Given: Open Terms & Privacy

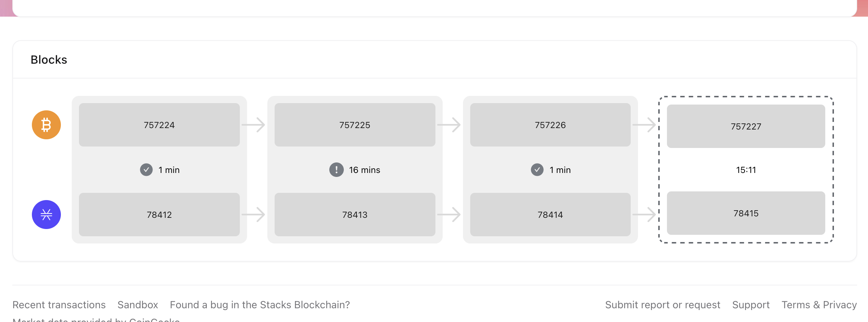Looking at the screenshot, I should point(819,305).
